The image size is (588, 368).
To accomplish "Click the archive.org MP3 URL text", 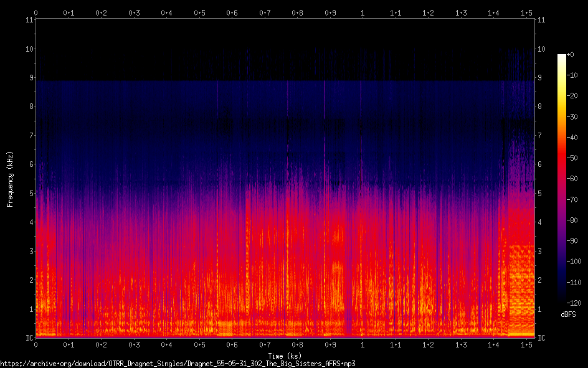I will (x=182, y=363).
